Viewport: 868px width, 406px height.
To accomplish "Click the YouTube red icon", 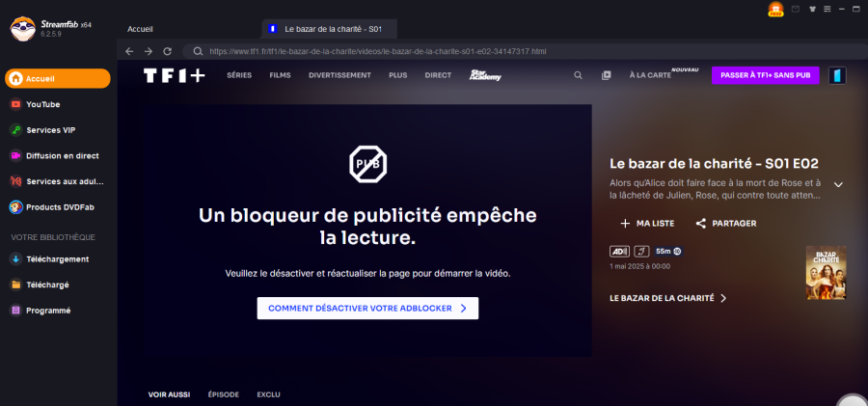I will [16, 104].
